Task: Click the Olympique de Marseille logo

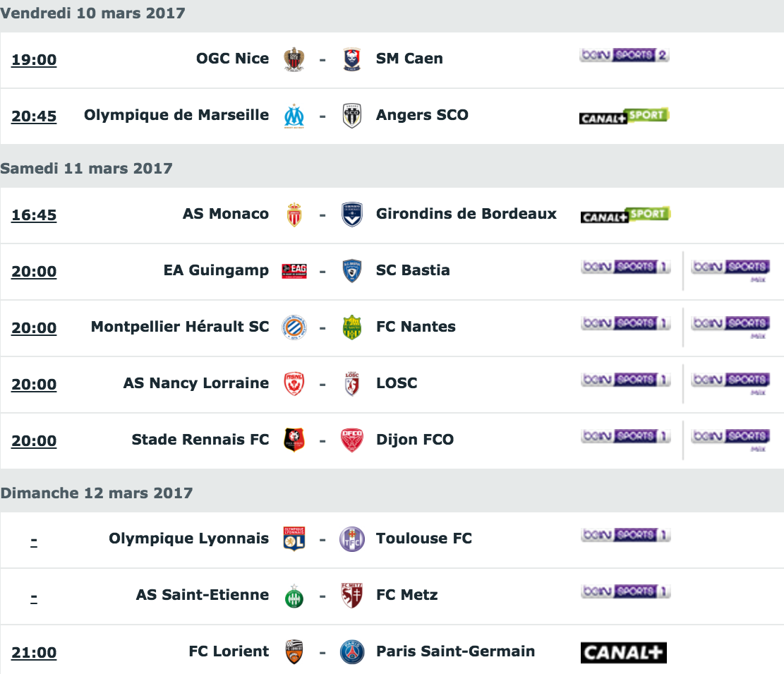Action: click(294, 116)
